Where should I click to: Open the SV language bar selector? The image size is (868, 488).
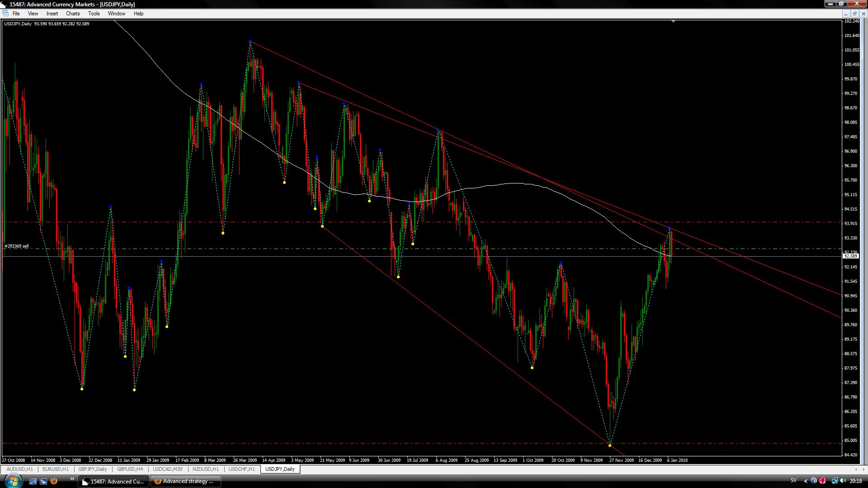pos(793,481)
